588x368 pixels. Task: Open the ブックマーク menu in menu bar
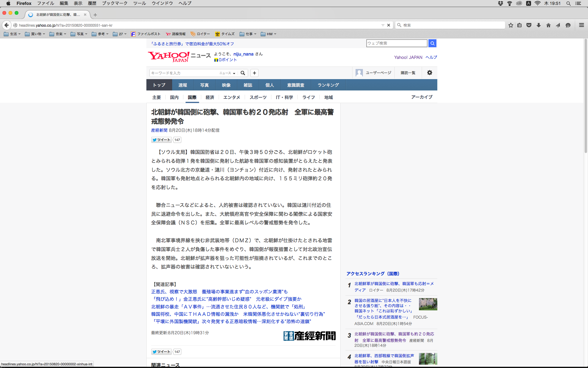115,3
